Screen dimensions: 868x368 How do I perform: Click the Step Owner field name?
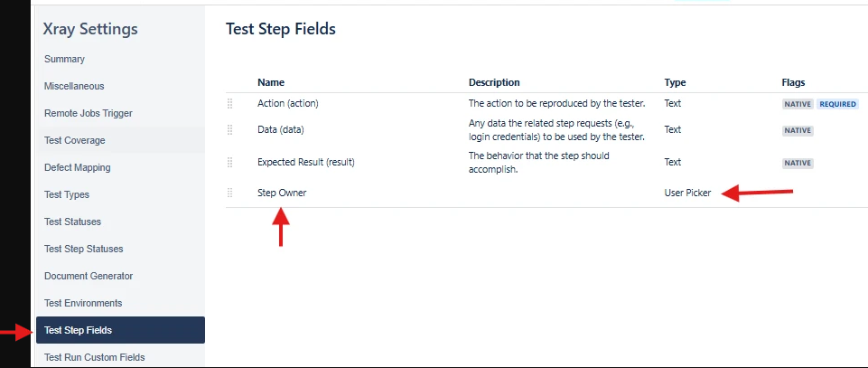coord(282,193)
